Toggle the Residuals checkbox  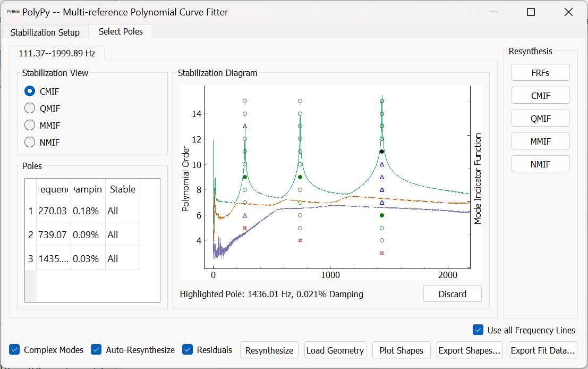pyautogui.click(x=188, y=350)
